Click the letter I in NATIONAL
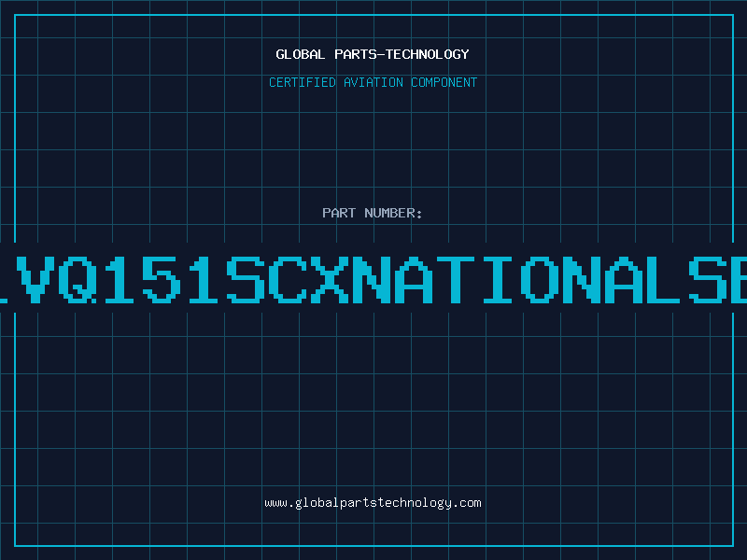This screenshot has height=560, width=747. click(498, 280)
